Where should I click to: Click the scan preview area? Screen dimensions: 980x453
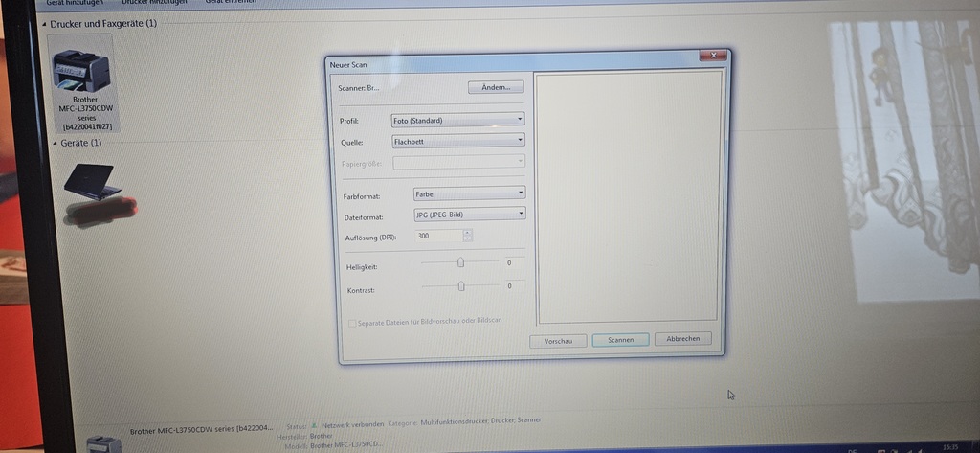(x=628, y=197)
